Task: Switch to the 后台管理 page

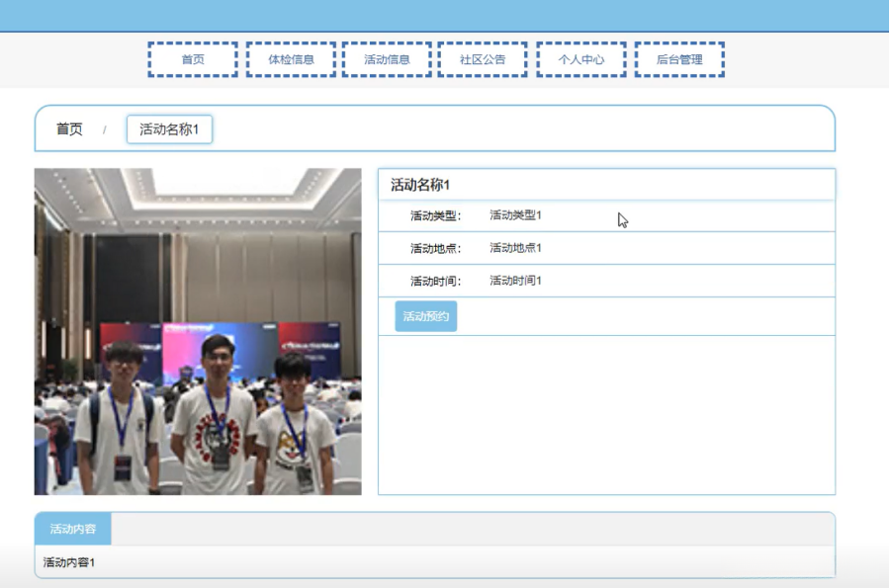Action: click(679, 59)
